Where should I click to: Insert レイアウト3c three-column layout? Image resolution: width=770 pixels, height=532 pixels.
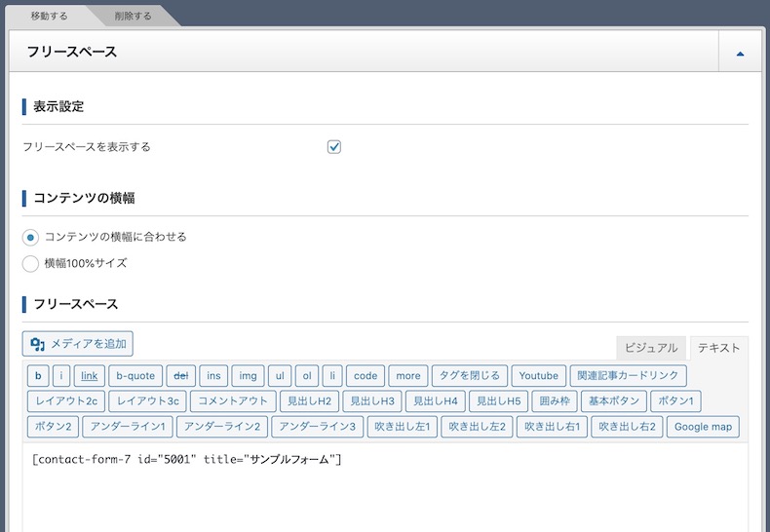[148, 401]
